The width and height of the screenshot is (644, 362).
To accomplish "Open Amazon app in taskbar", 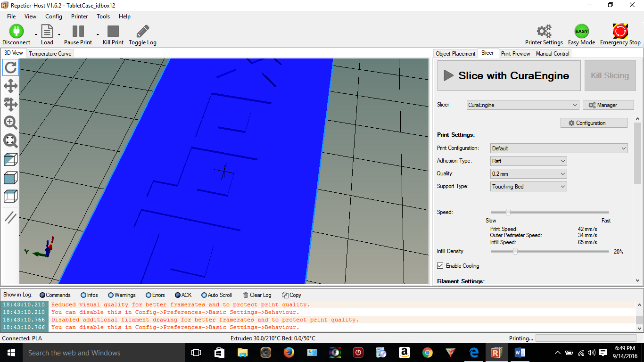I will 404,353.
